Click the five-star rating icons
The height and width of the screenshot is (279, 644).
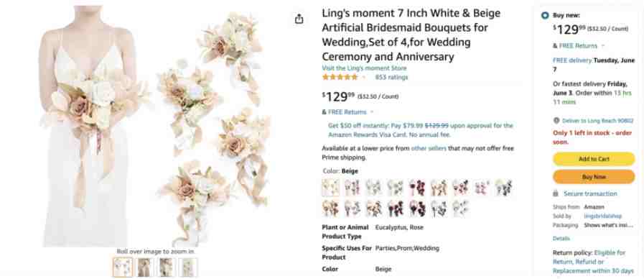tap(340, 77)
